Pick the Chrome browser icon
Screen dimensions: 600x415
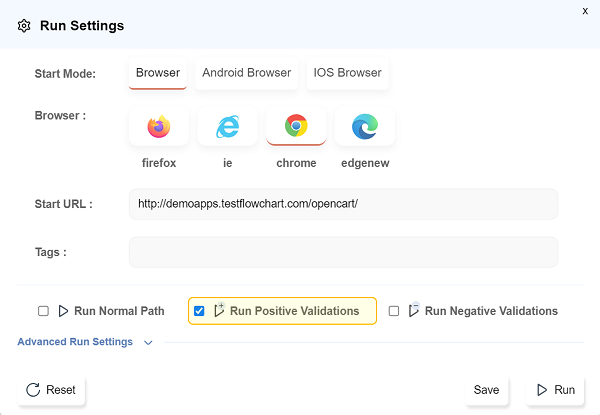pos(296,127)
